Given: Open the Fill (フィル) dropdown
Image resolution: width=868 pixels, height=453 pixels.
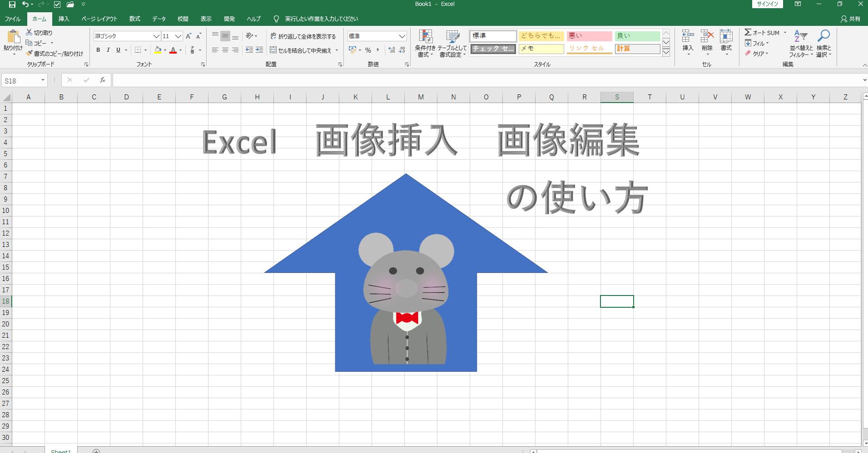Looking at the screenshot, I should 757,43.
